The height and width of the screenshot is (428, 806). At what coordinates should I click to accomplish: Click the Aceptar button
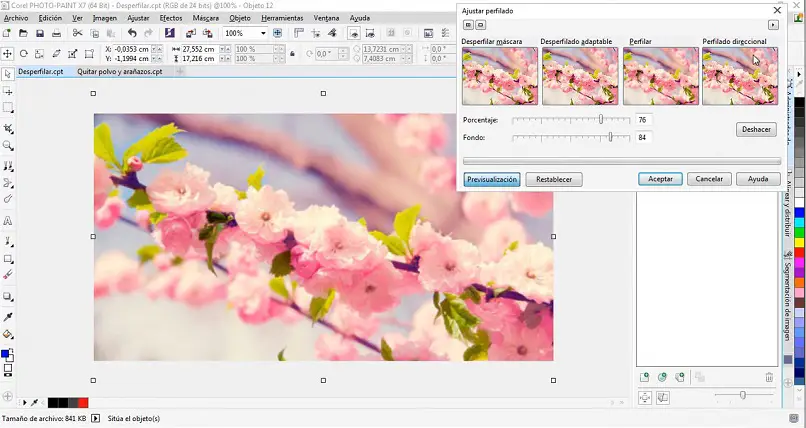(x=660, y=179)
